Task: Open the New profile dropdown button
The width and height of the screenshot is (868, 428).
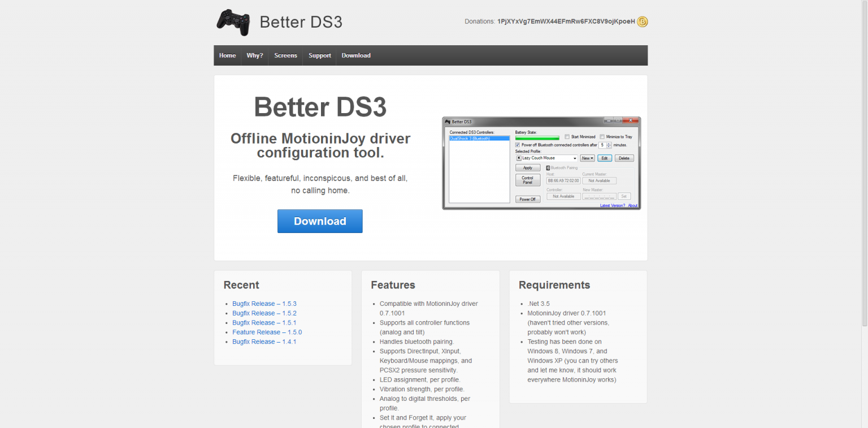Action: pos(587,158)
